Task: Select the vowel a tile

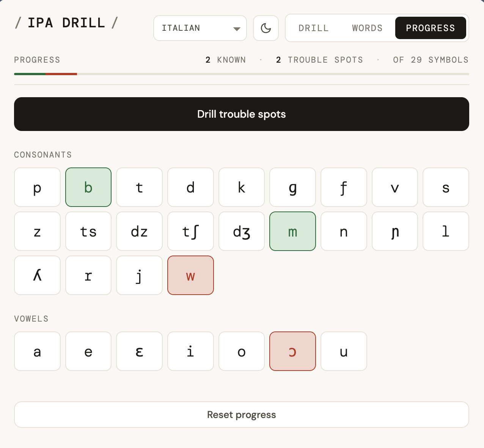Action: coord(37,351)
